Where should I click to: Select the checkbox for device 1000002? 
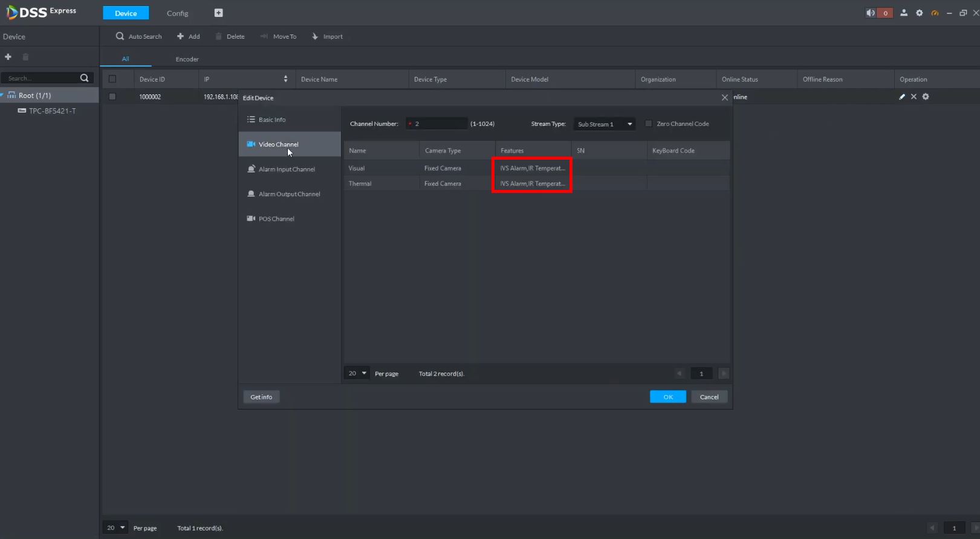(112, 97)
